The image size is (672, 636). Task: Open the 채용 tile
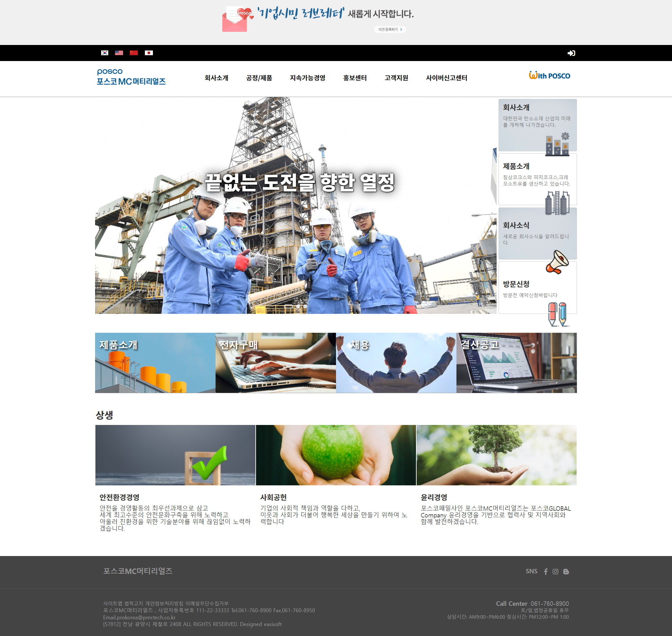pos(396,363)
